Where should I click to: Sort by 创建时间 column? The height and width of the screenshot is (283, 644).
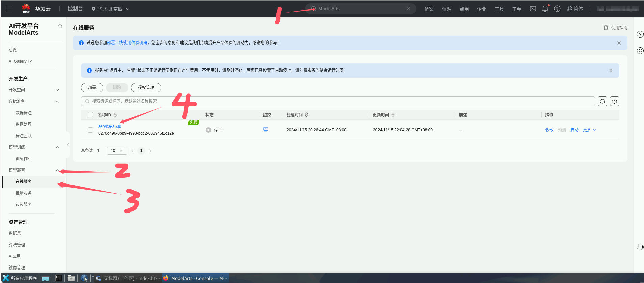tap(307, 115)
